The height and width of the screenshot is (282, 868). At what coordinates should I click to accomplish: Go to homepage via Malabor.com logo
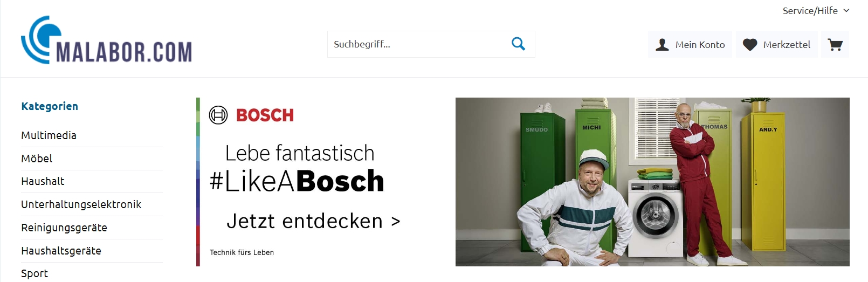pyautogui.click(x=106, y=40)
